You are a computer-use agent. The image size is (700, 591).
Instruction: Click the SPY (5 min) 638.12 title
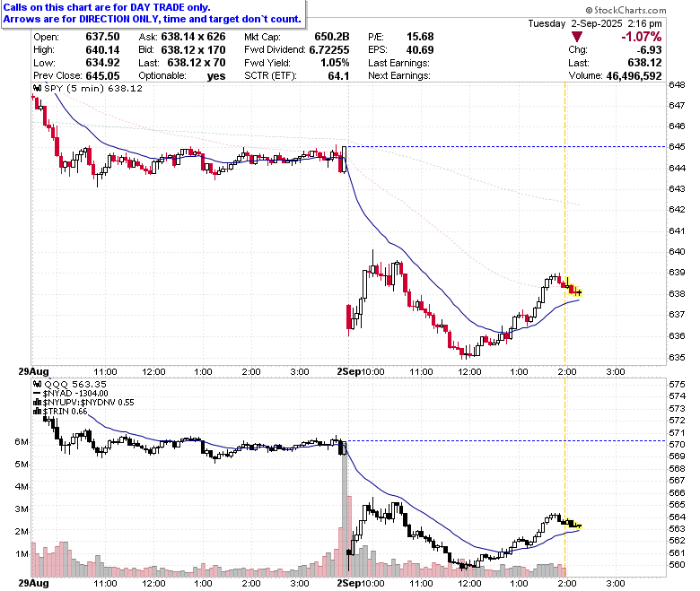(x=93, y=88)
